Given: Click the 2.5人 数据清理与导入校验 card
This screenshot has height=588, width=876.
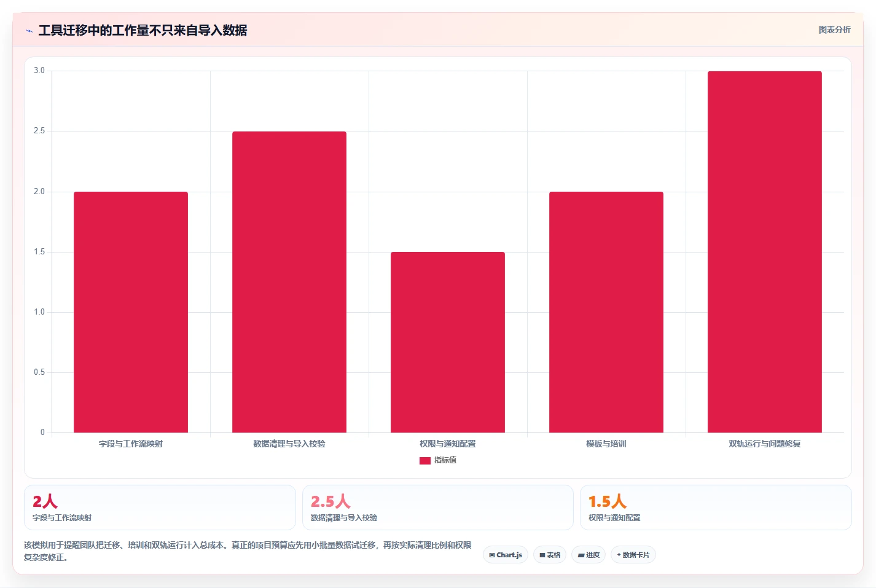Looking at the screenshot, I should point(438,508).
